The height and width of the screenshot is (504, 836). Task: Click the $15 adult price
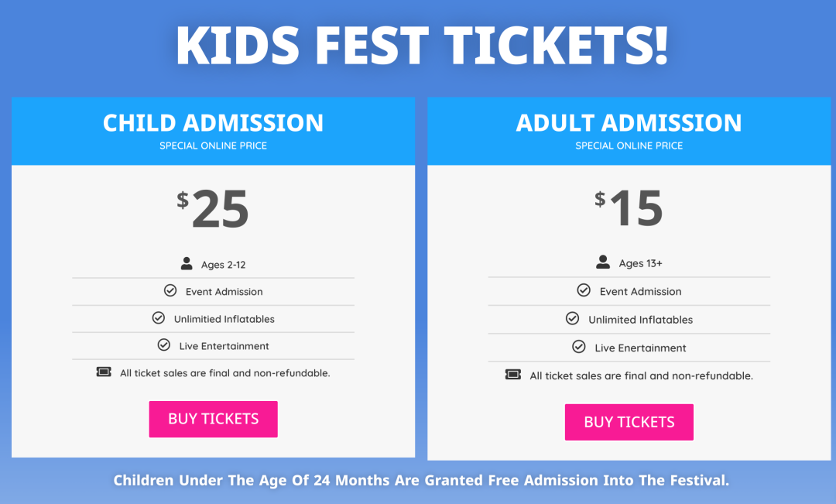tap(629, 208)
